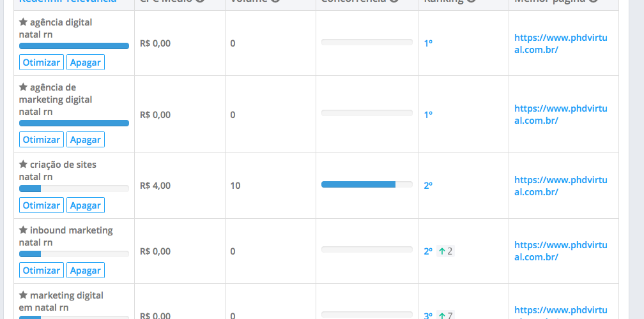This screenshot has width=644, height=319.
Task: Open best page link for criação de sites row
Action: tap(561, 186)
